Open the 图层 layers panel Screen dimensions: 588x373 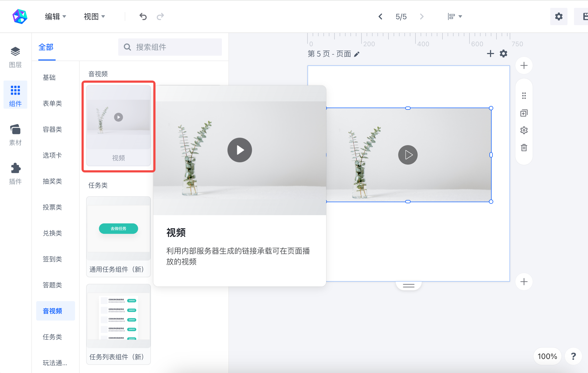[15, 57]
